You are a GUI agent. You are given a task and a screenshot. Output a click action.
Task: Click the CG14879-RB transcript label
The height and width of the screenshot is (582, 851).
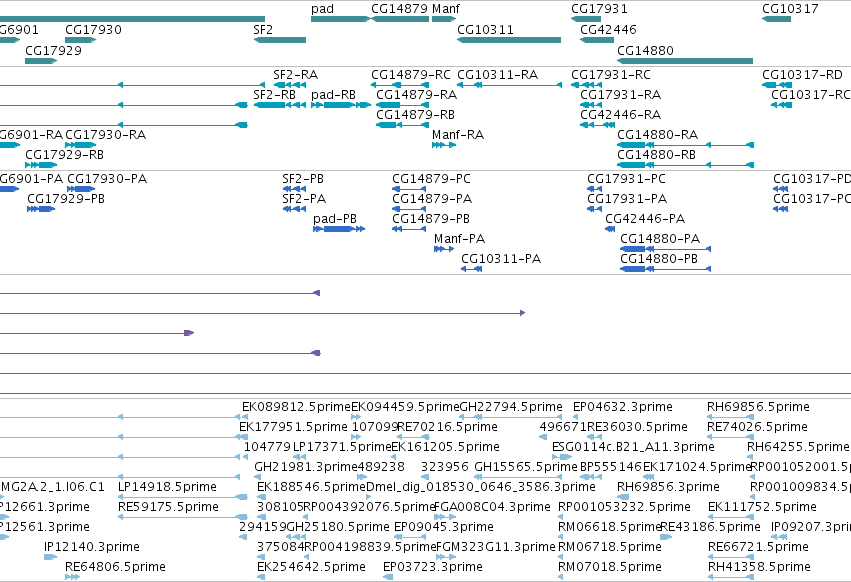coord(415,115)
